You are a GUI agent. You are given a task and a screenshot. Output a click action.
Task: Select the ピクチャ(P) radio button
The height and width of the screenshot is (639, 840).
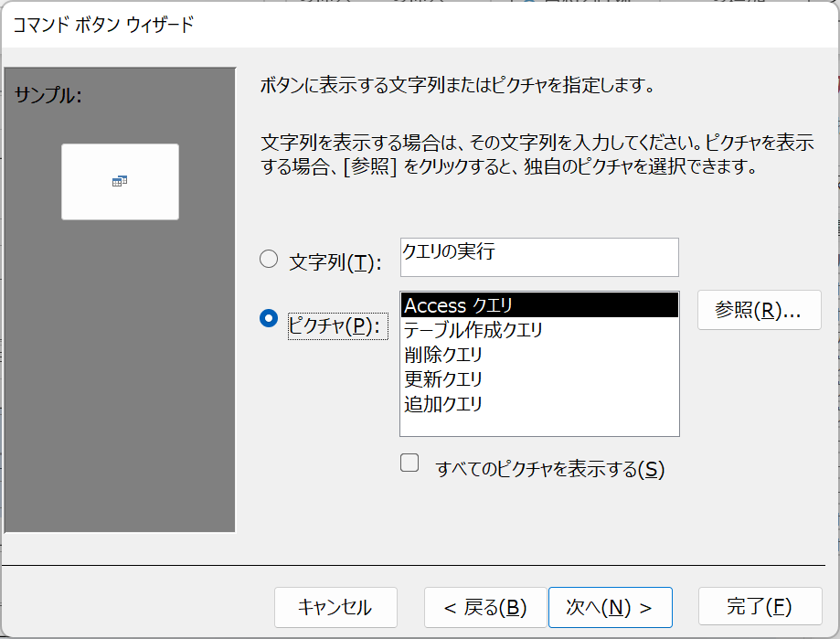click(269, 318)
